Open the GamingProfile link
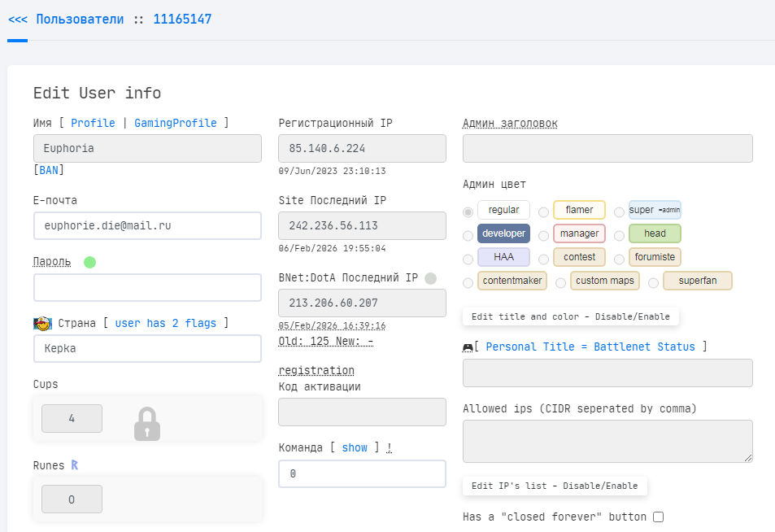The height and width of the screenshot is (532, 775). [176, 123]
